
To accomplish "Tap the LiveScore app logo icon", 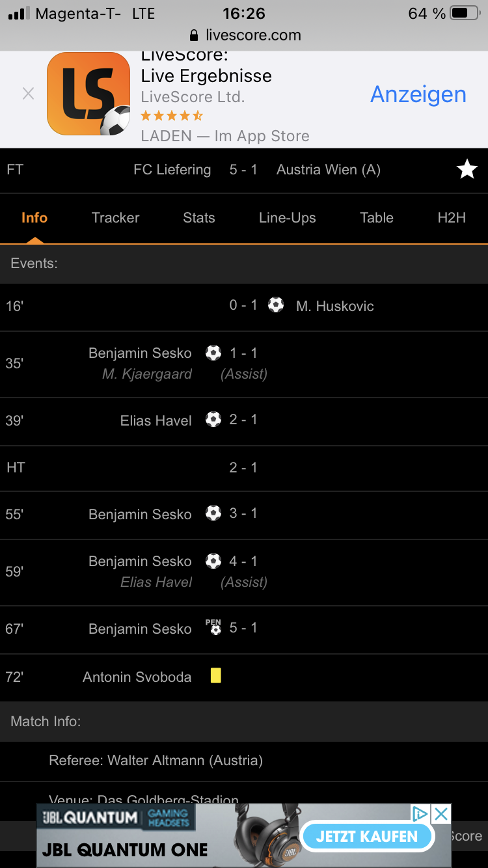I will click(x=88, y=94).
